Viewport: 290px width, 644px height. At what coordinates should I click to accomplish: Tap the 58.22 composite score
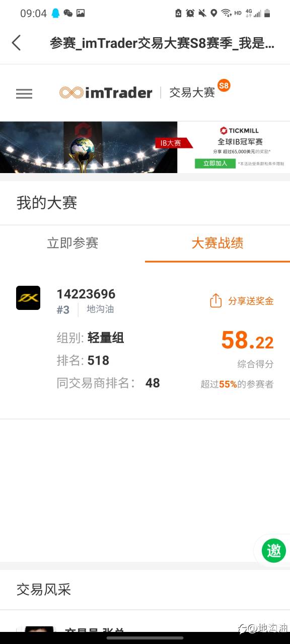tap(247, 341)
